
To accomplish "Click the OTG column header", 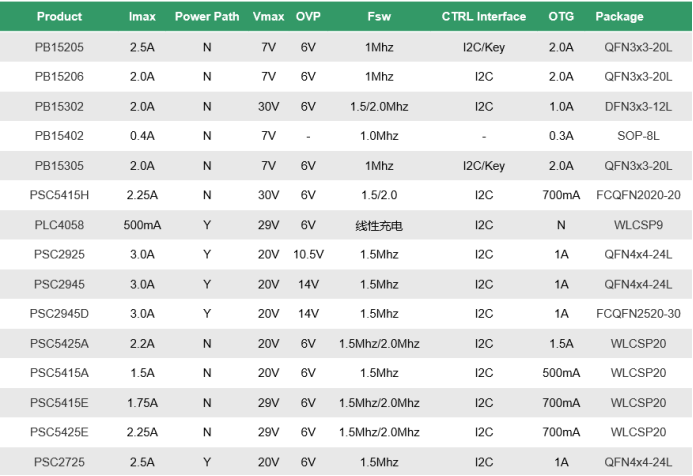I will coord(561,17).
